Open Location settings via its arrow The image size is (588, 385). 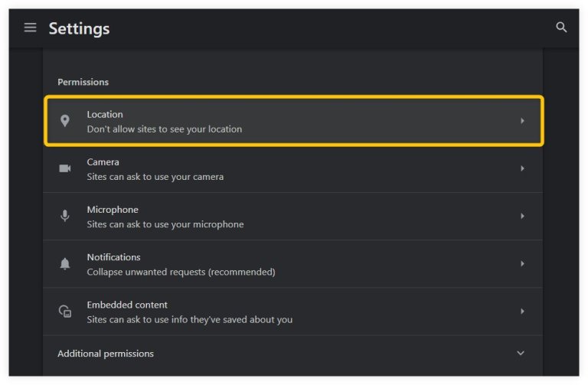pos(522,121)
